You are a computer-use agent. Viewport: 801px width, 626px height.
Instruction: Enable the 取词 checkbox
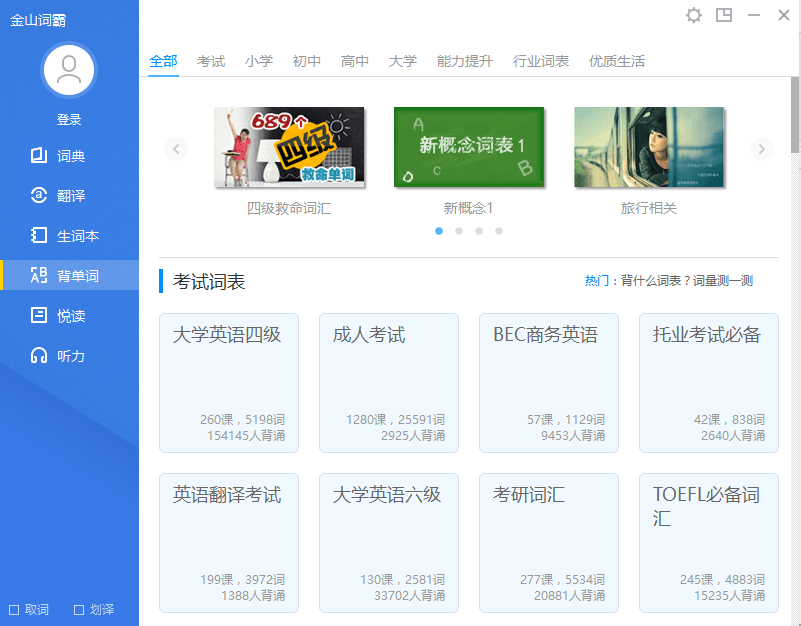coord(14,610)
